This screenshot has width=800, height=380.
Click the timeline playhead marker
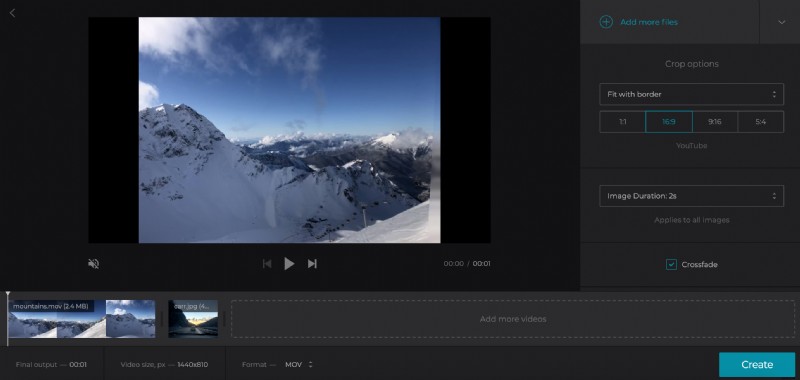(8, 295)
